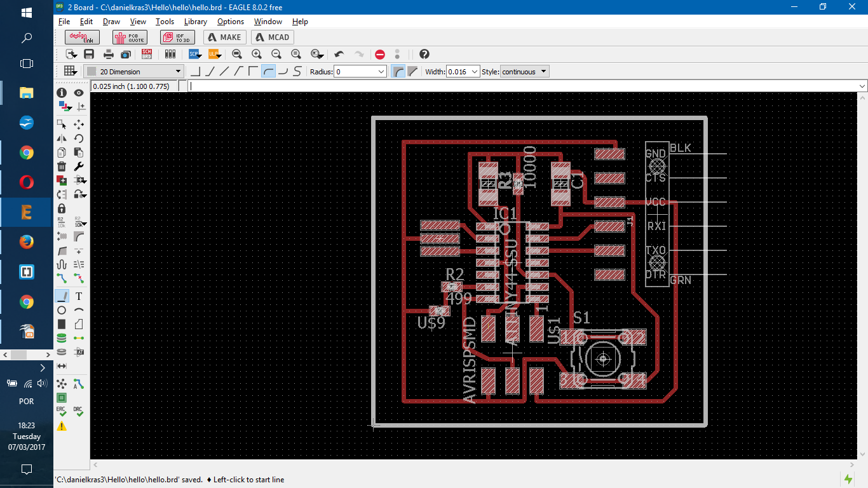Switch to schematic with SCH/BRD icon
Image resolution: width=868 pixels, height=488 pixels.
tap(147, 55)
